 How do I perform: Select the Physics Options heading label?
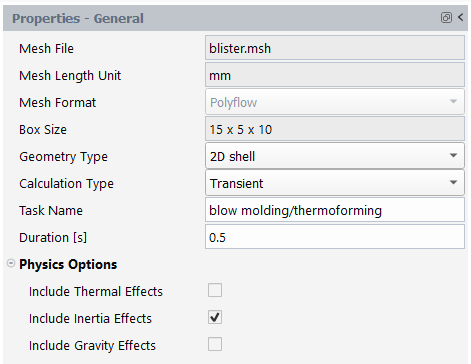(68, 264)
